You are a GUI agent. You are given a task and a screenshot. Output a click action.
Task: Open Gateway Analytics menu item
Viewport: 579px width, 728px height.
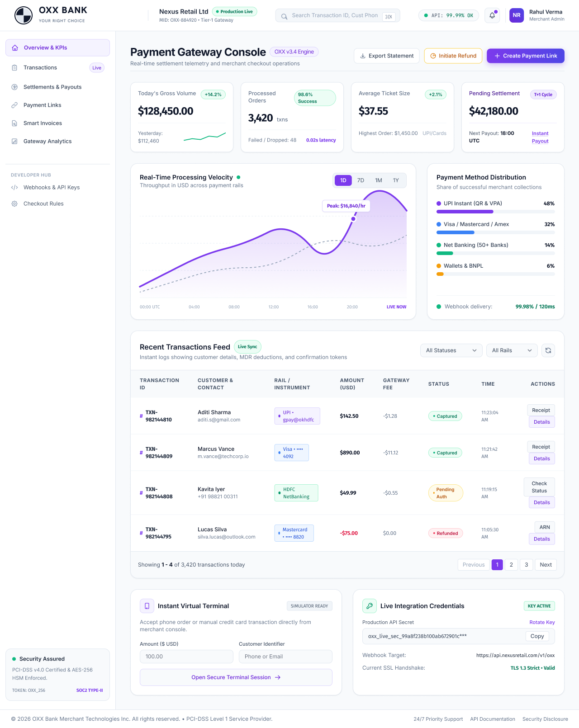(57, 141)
